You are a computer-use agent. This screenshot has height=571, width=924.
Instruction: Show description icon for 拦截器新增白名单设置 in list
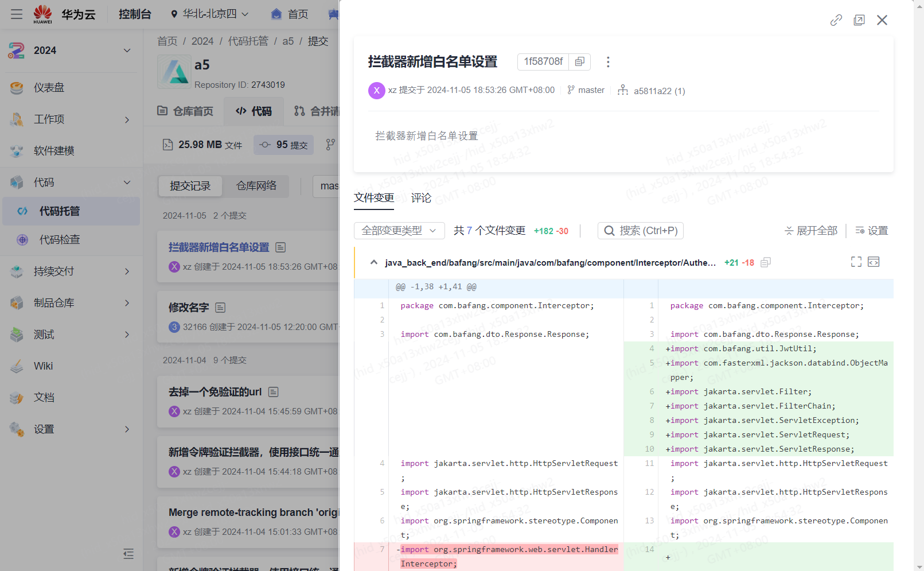(280, 247)
